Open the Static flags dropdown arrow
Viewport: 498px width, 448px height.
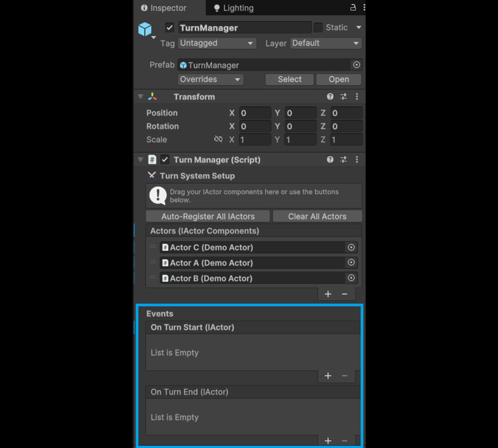point(359,27)
